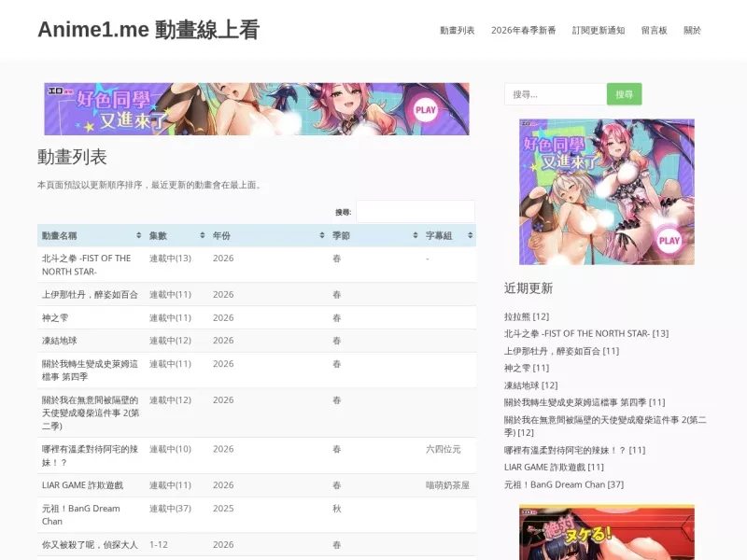Sort table by 年份 column arrows

coord(322,235)
